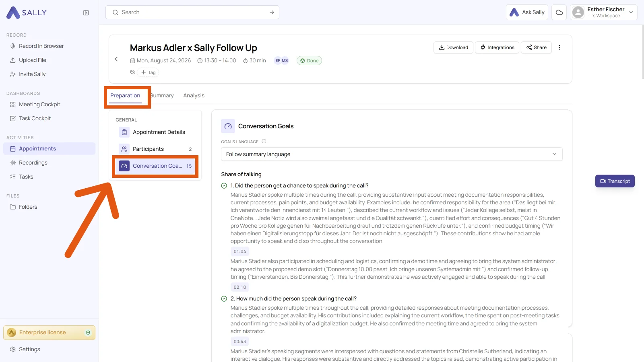Click the green check next to question 1
The width and height of the screenshot is (644, 362).
pos(224,186)
